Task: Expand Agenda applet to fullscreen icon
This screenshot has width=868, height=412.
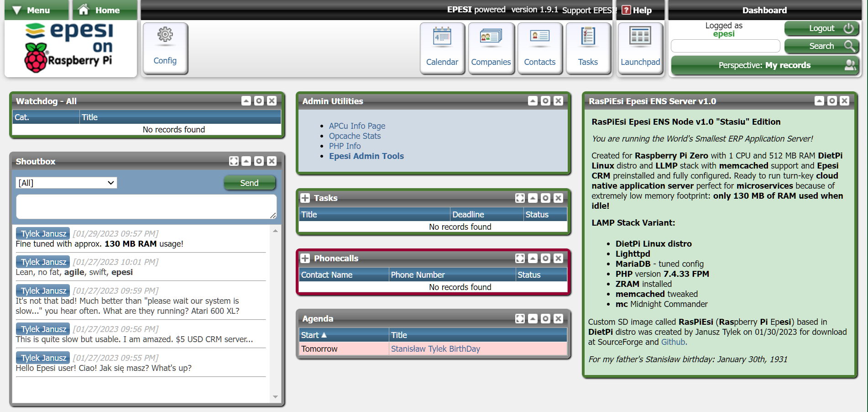Action: (520, 319)
